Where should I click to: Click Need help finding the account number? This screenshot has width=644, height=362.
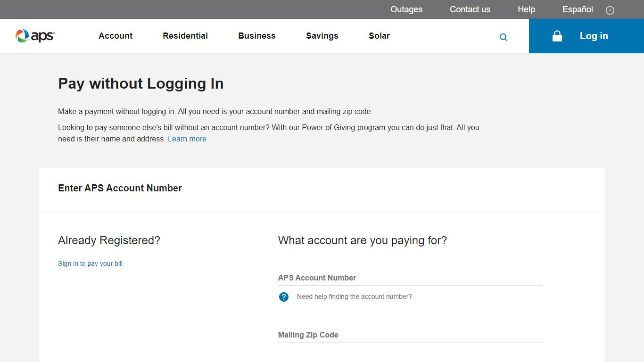(x=355, y=296)
